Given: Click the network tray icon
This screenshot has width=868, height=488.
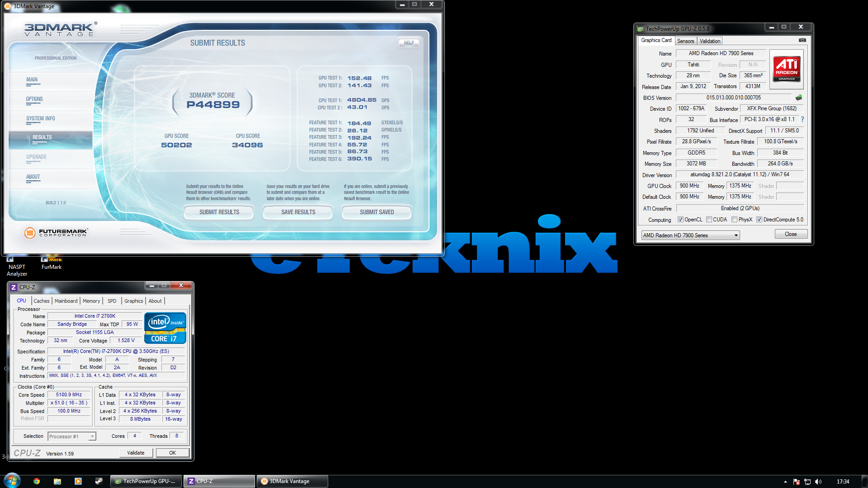Looking at the screenshot, I should [807, 482].
